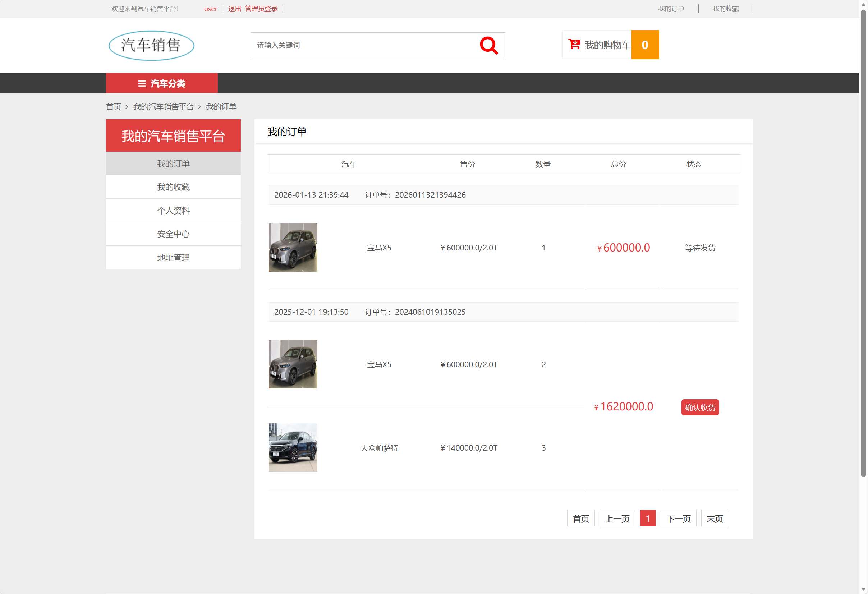Viewport: 868px width, 594px height.
Task: Select 我的收藏 in the sidebar
Action: 173,187
